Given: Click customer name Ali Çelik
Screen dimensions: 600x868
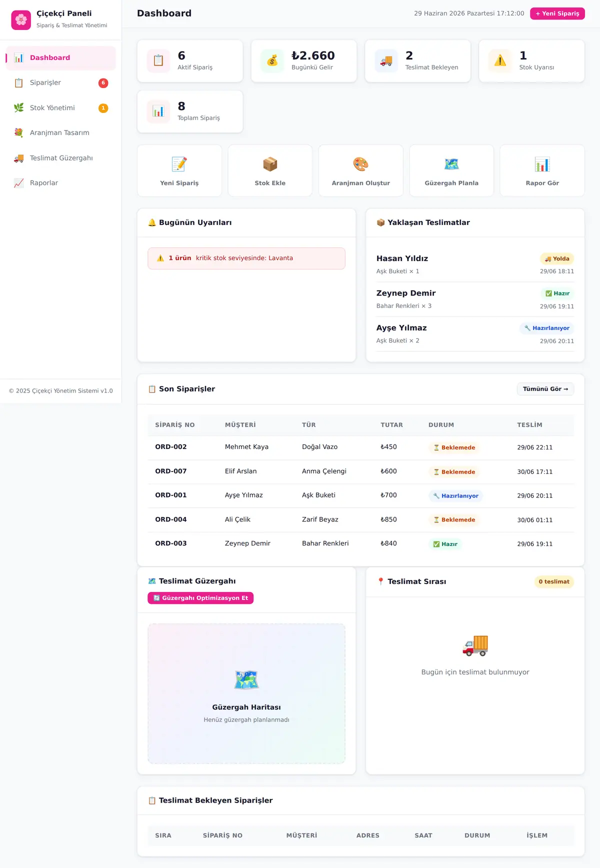Looking at the screenshot, I should point(237,519).
